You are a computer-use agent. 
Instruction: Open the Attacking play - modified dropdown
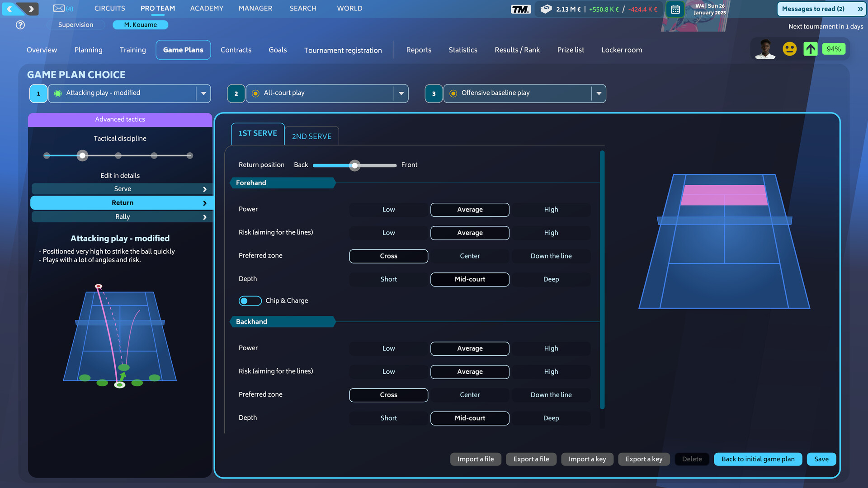pyautogui.click(x=203, y=93)
